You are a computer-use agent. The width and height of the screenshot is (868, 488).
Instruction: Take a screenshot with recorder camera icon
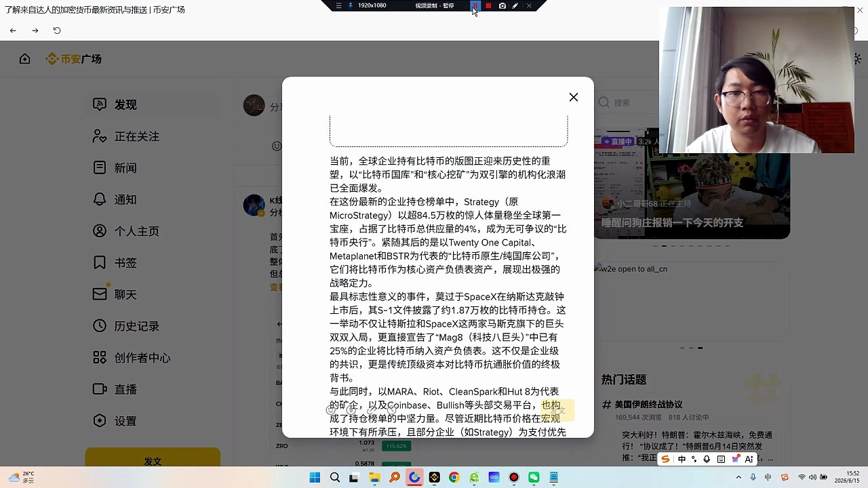pos(502,5)
